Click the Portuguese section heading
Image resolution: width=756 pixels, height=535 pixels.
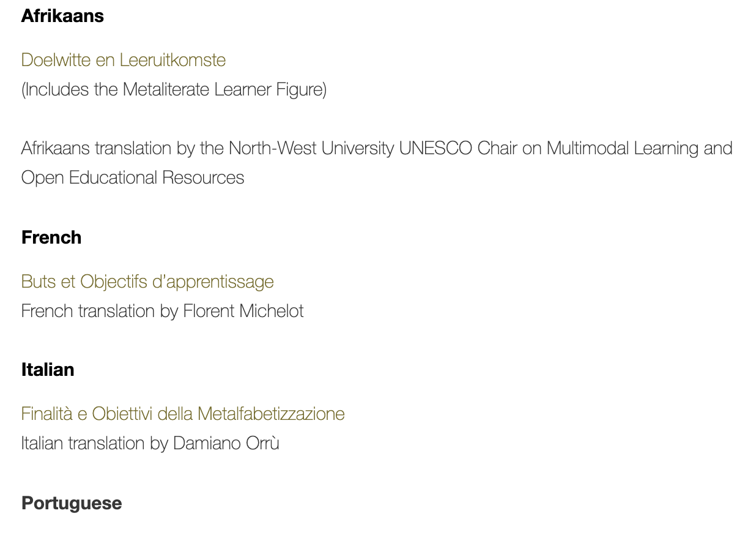(x=72, y=503)
